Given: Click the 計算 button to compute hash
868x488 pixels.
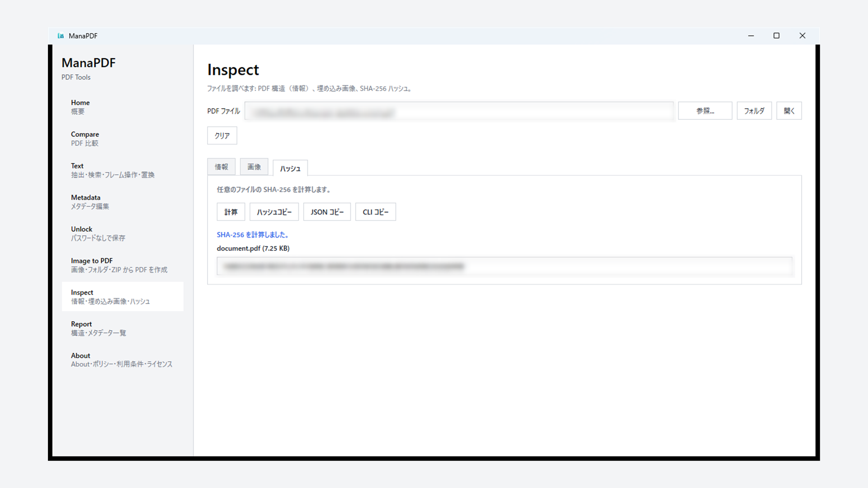Looking at the screenshot, I should (x=231, y=212).
